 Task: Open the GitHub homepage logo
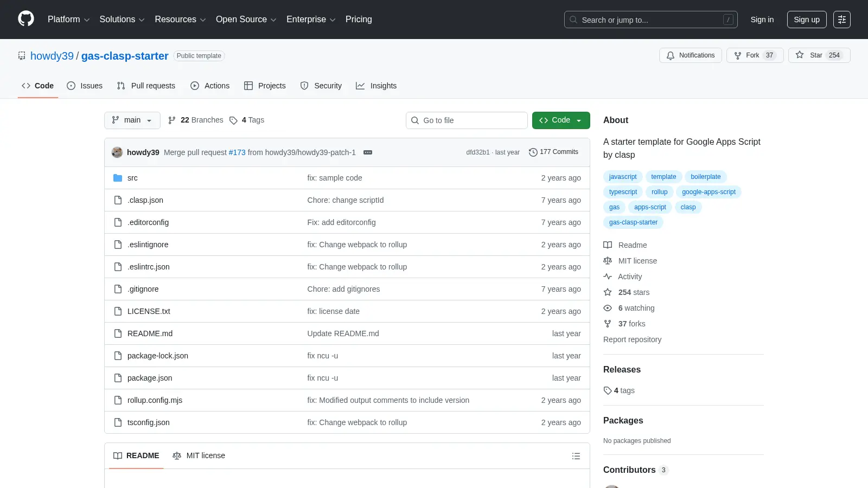(x=26, y=19)
